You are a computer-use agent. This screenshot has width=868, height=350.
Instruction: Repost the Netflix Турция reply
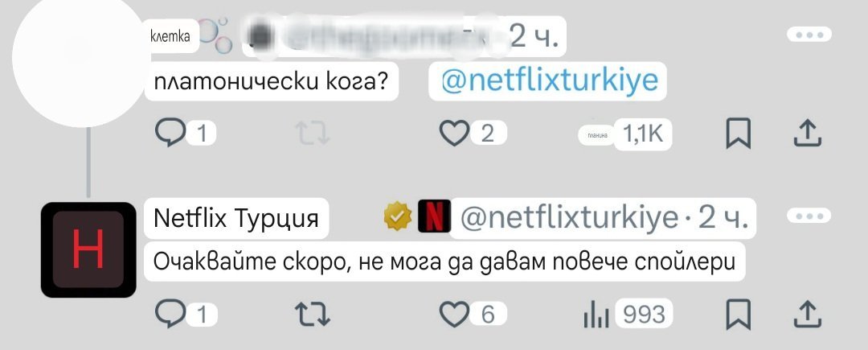[313, 315]
